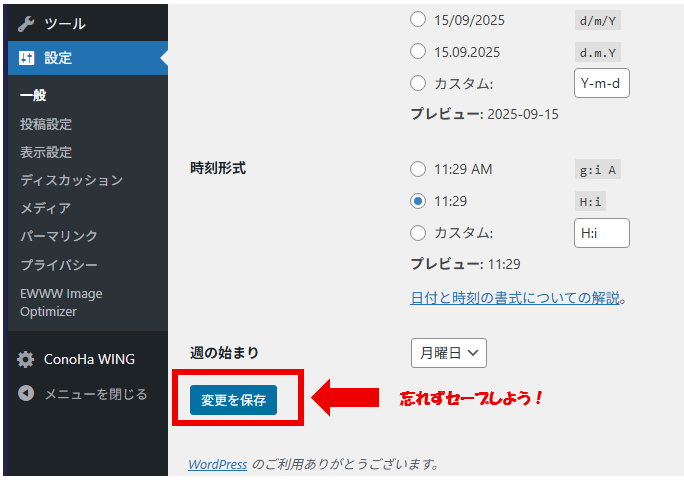Open the week starts on dropdown
The image size is (684, 482).
coord(448,353)
